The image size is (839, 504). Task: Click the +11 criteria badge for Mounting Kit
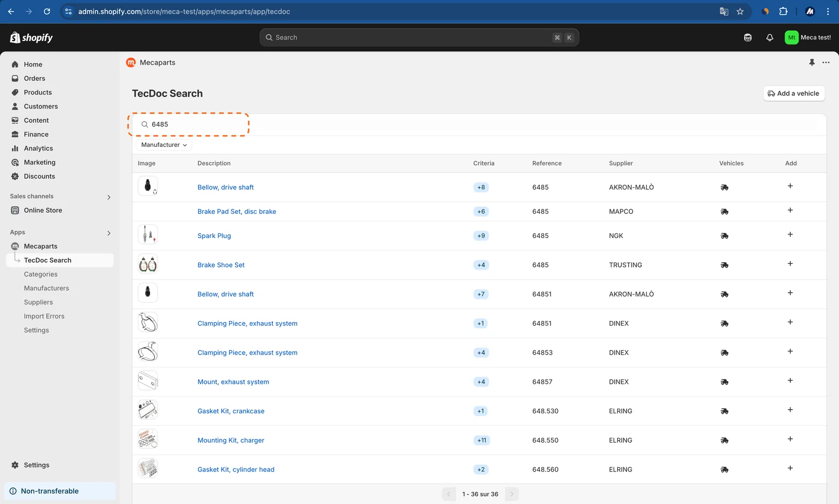coord(481,441)
